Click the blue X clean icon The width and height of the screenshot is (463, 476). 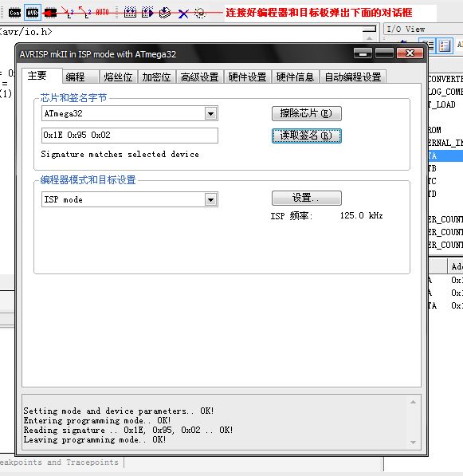coord(183,14)
